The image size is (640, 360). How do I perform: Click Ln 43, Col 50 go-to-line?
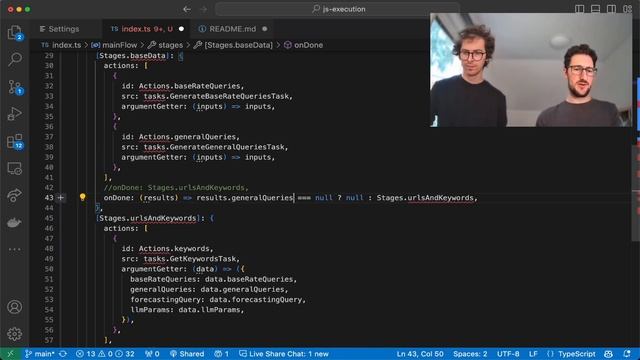420,354
